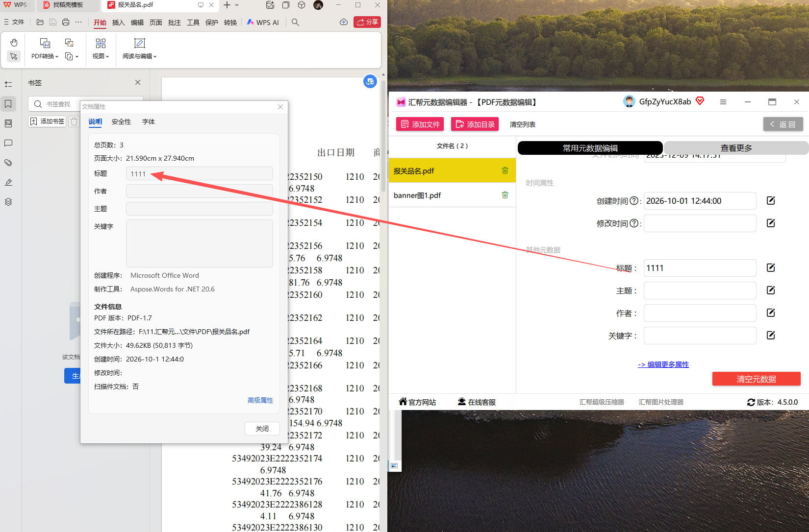The width and height of the screenshot is (809, 532).
Task: Switch to the 批注 ribbon tab
Action: 175,23
